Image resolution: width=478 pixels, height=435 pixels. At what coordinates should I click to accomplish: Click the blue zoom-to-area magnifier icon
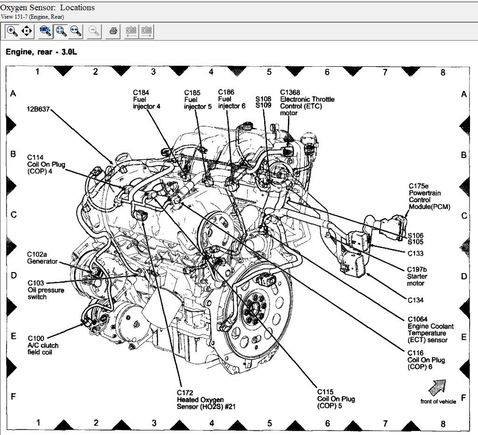pos(45,31)
